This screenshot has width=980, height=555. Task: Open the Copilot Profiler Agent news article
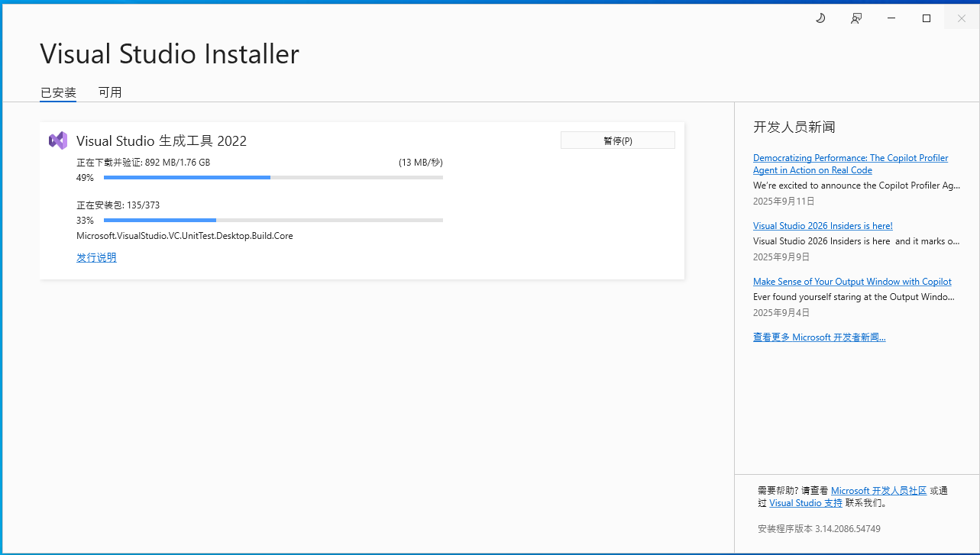click(x=850, y=164)
